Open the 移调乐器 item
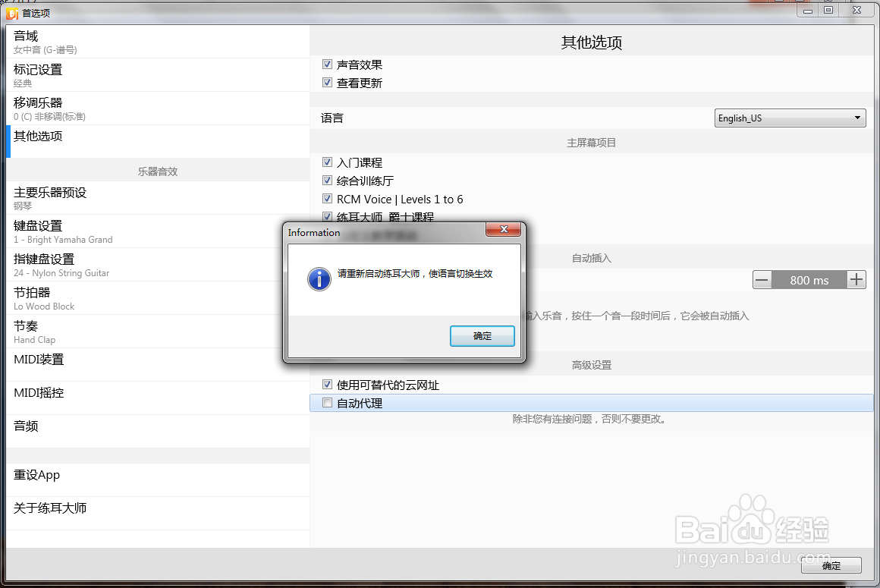This screenshot has width=880, height=588. (159, 108)
